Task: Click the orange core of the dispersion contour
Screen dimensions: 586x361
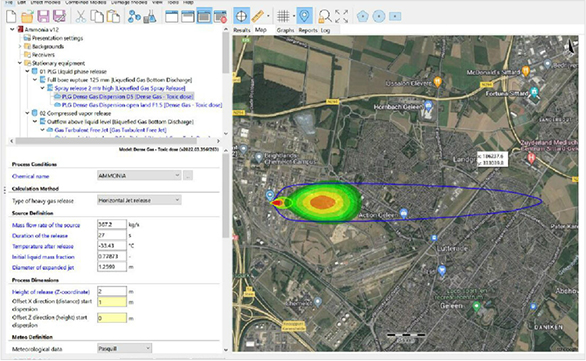Action: [x=323, y=202]
